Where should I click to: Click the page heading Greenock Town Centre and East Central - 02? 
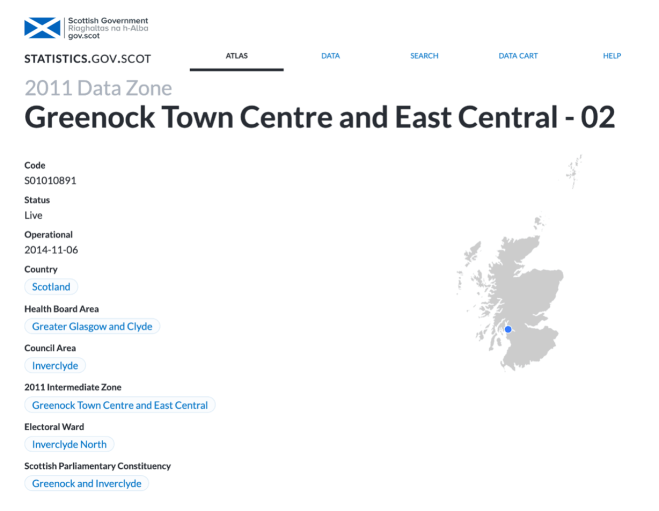[x=320, y=118]
